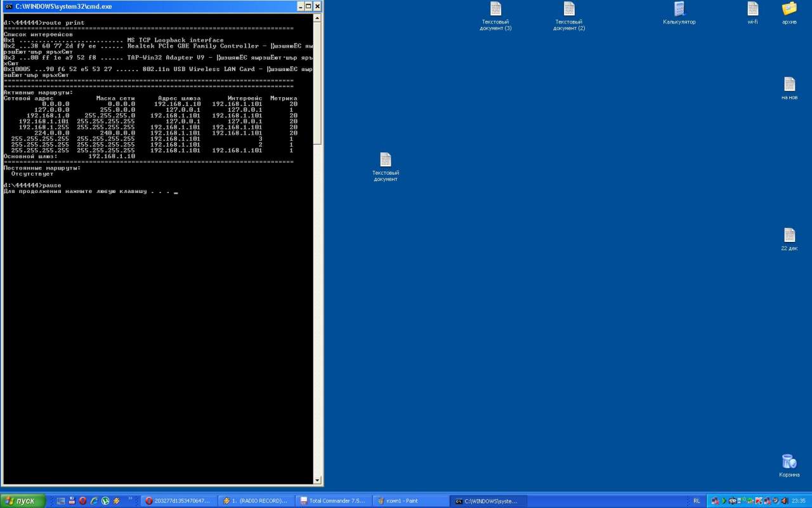This screenshot has width=812, height=508.
Task: Click the 'Интерфейс' column header
Action: pyautogui.click(x=245, y=98)
